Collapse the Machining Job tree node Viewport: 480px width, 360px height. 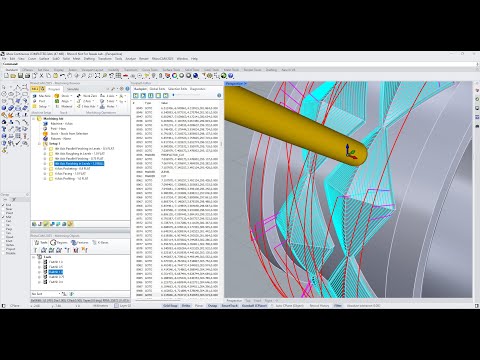[x=34, y=119]
